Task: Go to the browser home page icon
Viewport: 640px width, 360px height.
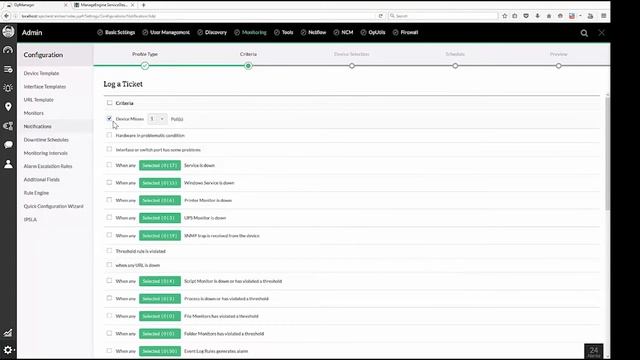Action: (x=549, y=16)
